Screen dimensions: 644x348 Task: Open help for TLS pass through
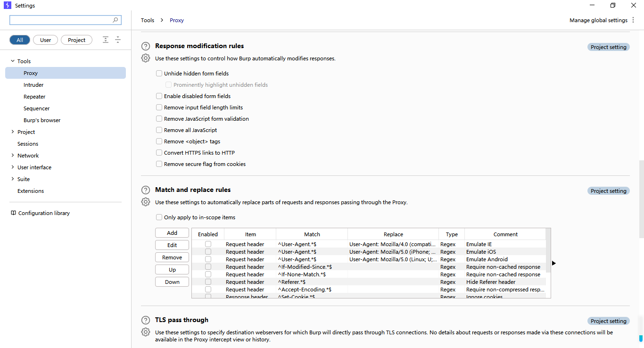tap(146, 320)
